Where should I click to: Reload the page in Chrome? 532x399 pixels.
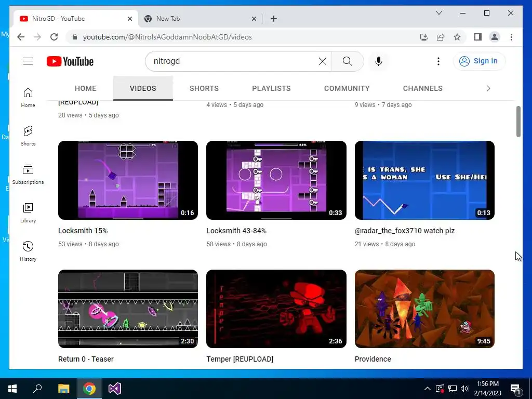coord(54,37)
